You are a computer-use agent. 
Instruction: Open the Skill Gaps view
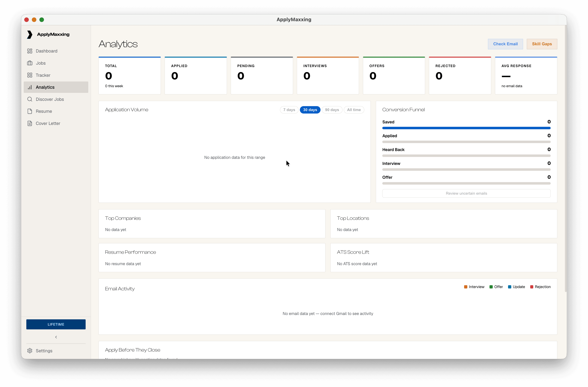542,44
